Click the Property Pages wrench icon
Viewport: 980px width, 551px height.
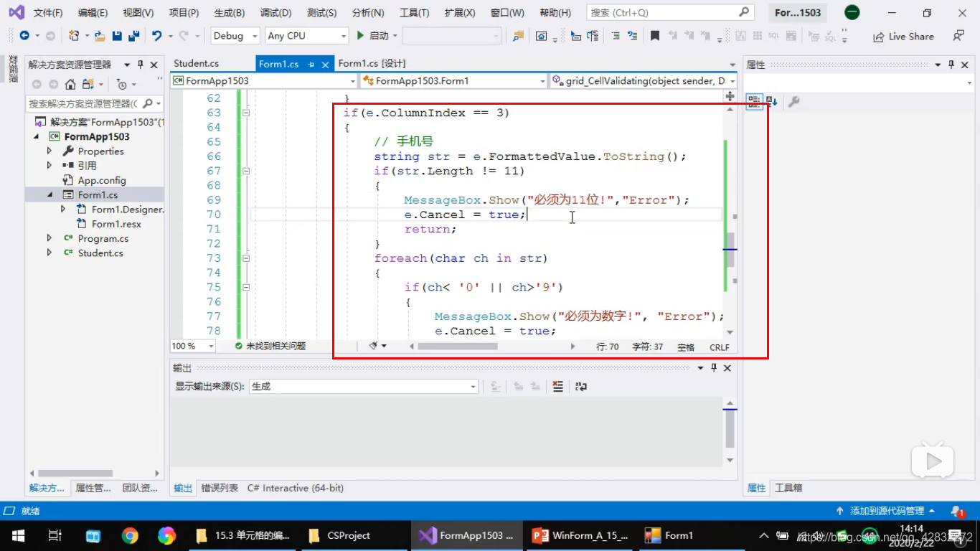click(793, 102)
